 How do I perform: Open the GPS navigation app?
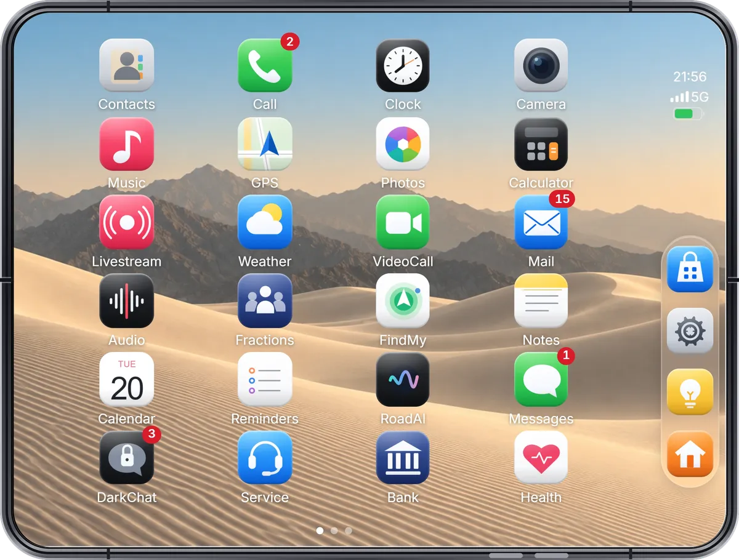point(265,145)
